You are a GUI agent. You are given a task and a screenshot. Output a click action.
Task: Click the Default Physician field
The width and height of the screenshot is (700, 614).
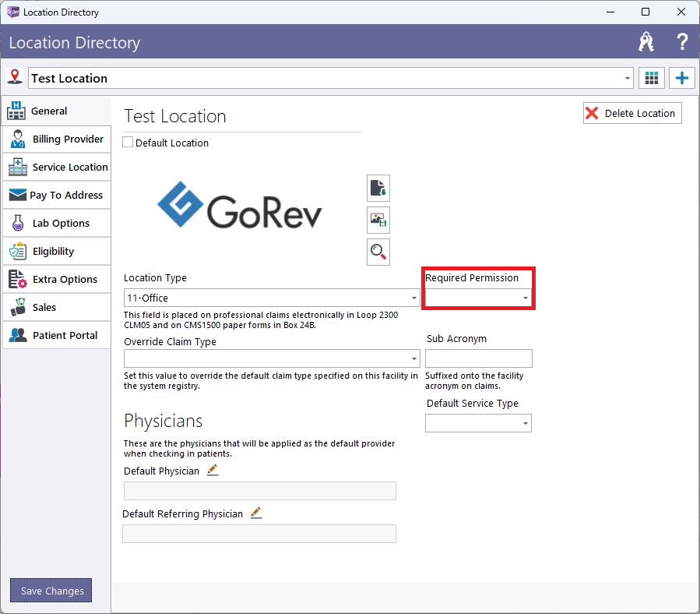[x=260, y=491]
